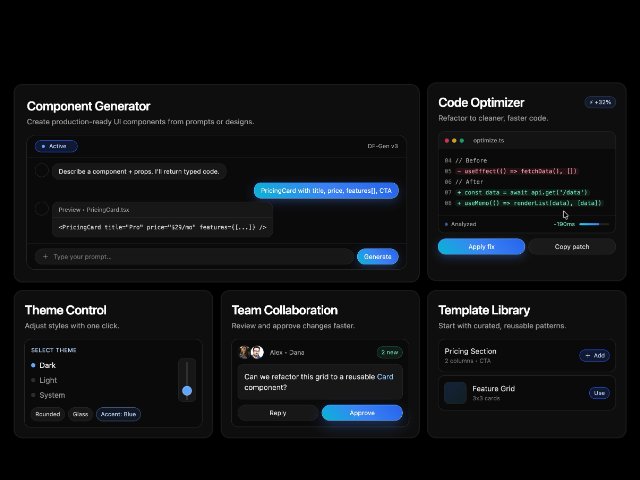Click the // After comment line
Screen dimensions: 640x480
point(469,182)
